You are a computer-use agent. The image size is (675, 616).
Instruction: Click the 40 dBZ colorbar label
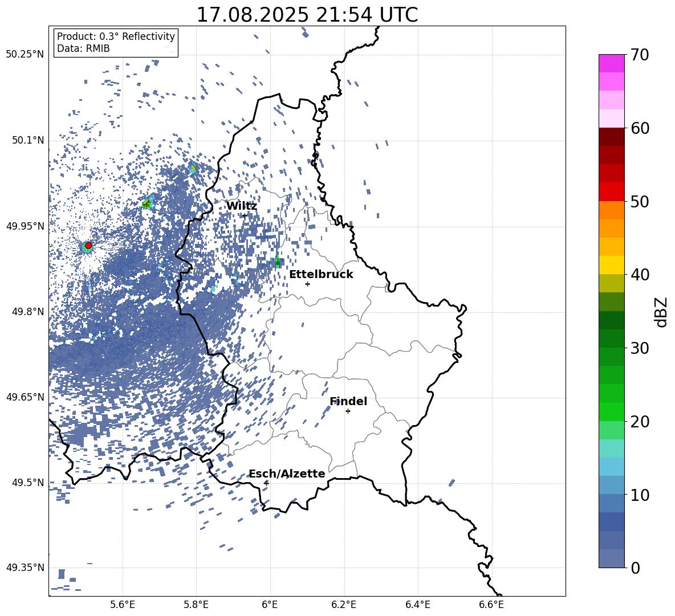640,275
